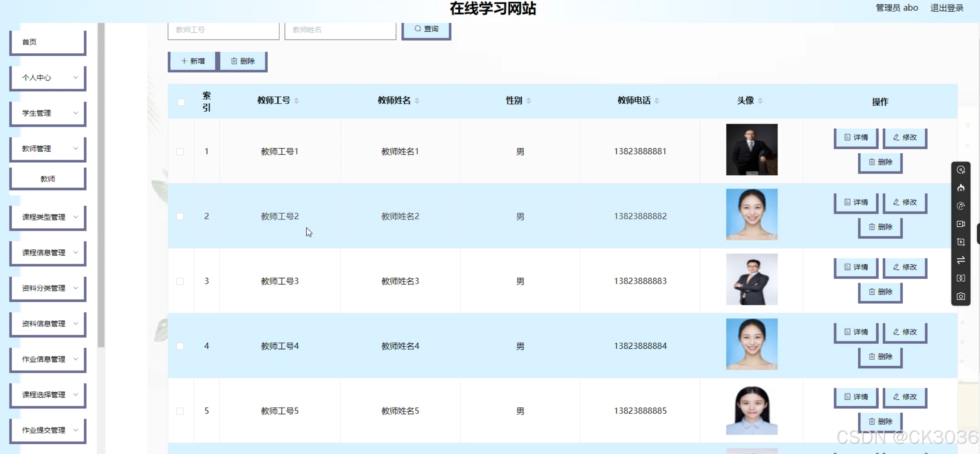Click the swap arrows transfer icon
980x454 pixels.
(x=961, y=260)
